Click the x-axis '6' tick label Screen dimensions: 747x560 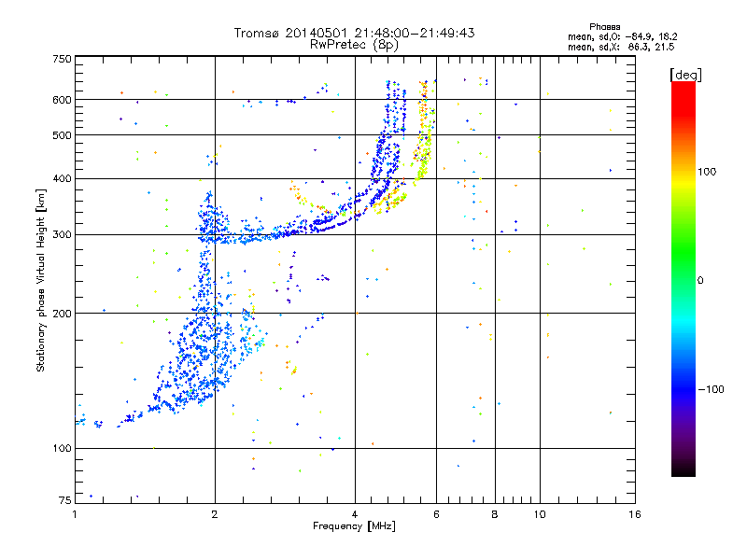coord(436,514)
